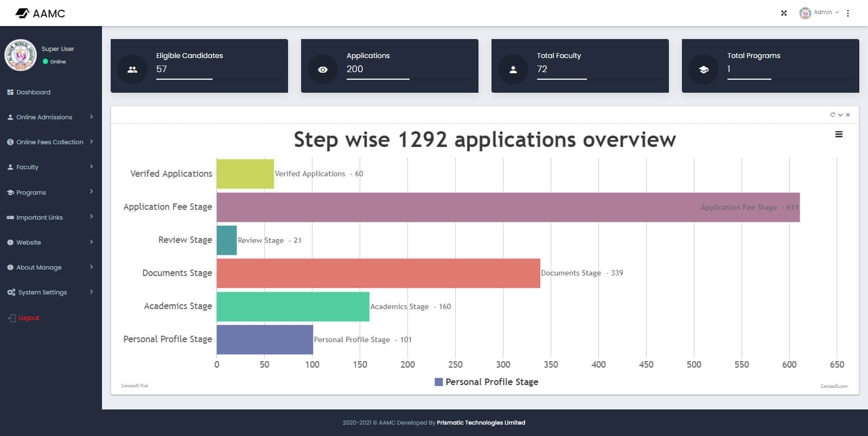Go to Dashboard in sidebar
The image size is (868, 436).
tap(33, 92)
